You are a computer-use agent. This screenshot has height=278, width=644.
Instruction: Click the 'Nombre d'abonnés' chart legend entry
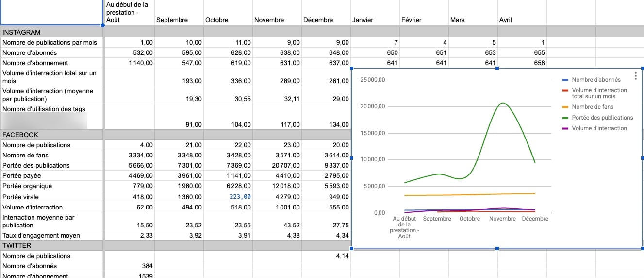click(x=591, y=80)
